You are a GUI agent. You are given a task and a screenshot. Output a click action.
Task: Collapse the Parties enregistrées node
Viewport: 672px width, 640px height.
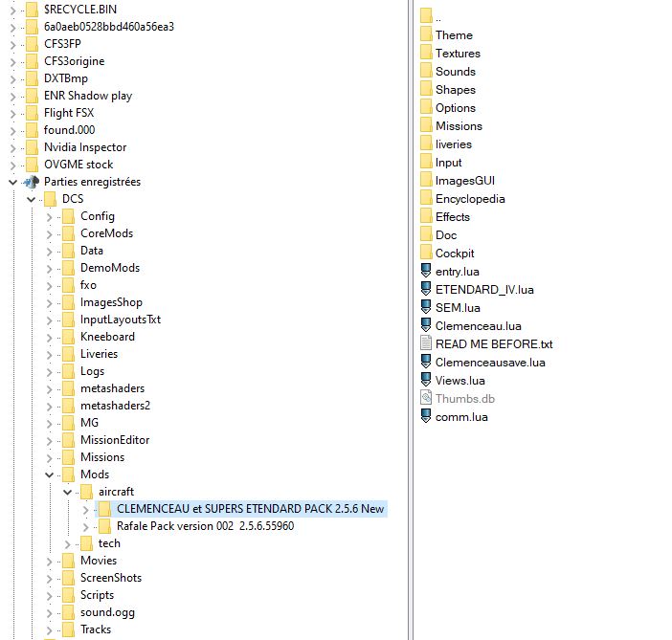tap(12, 182)
